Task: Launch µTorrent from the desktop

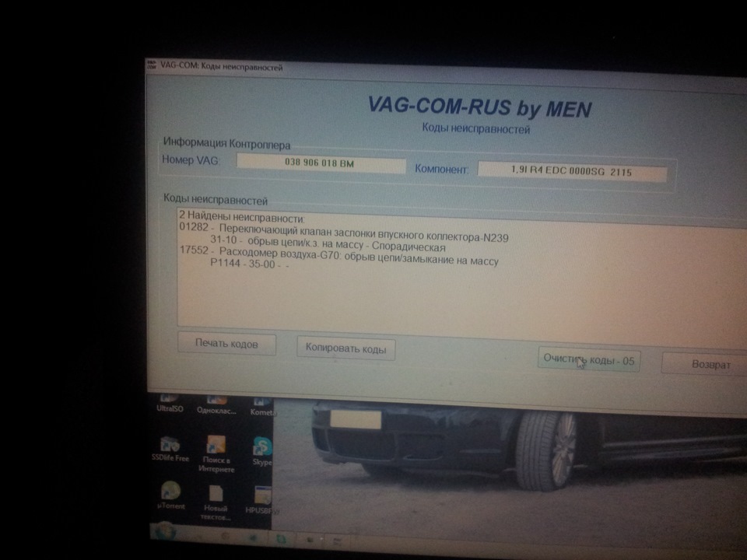Action: (170, 495)
